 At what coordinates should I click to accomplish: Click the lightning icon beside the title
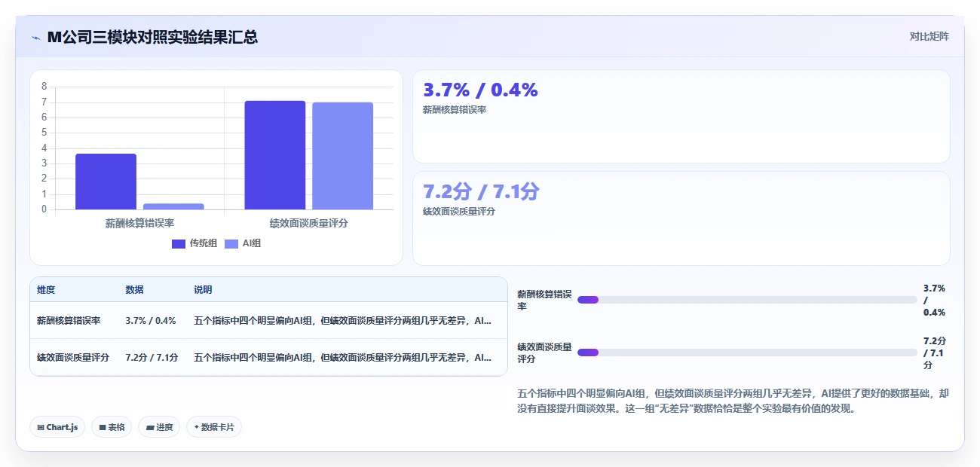pyautogui.click(x=36, y=37)
